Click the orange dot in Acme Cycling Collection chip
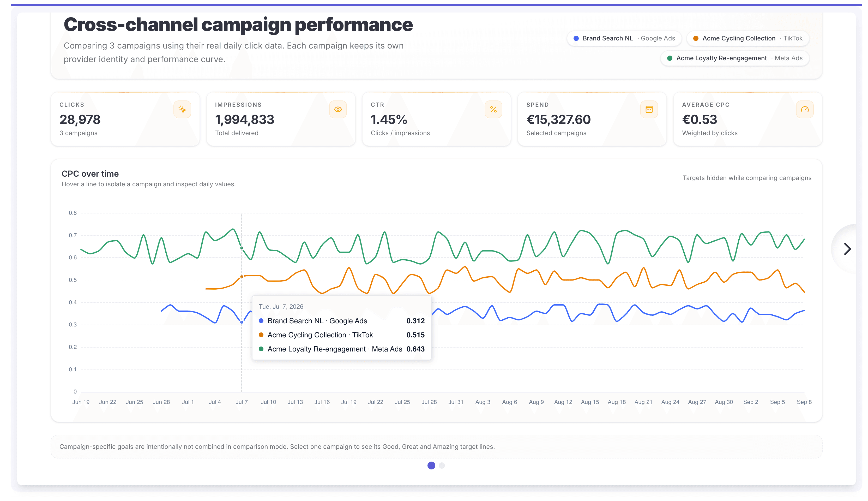 pos(696,38)
